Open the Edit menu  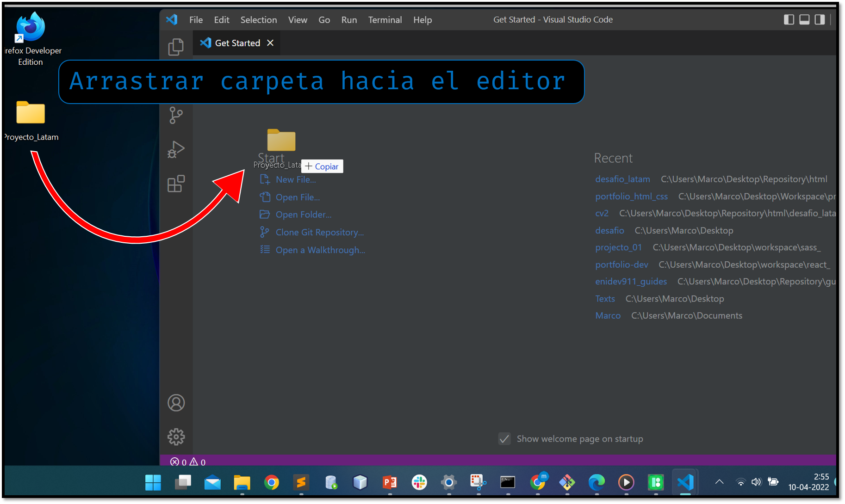[x=222, y=20]
